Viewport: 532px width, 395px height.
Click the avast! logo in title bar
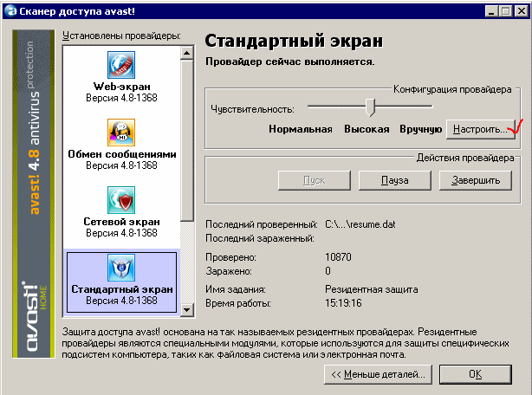[x=10, y=11]
